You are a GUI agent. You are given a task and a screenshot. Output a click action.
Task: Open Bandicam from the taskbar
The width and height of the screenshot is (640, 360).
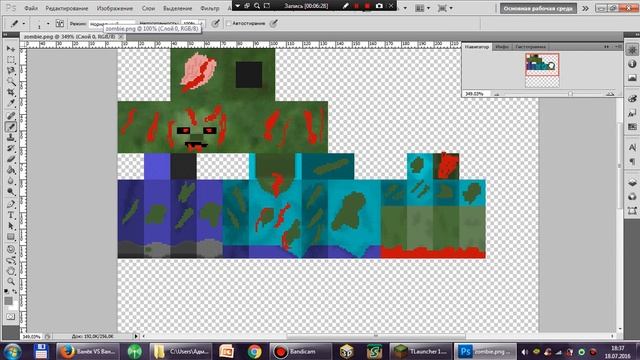[x=300, y=351]
